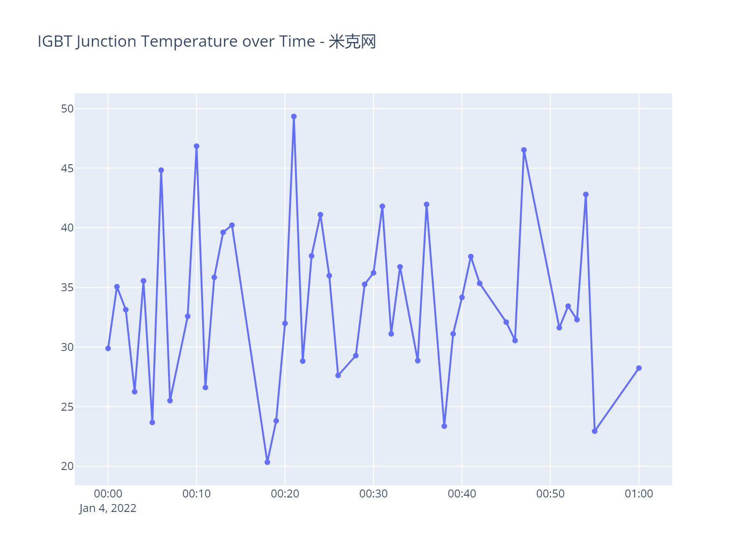The height and width of the screenshot is (560, 747).
Task: Click the Jan 4, 2022 date label
Action: [x=108, y=508]
